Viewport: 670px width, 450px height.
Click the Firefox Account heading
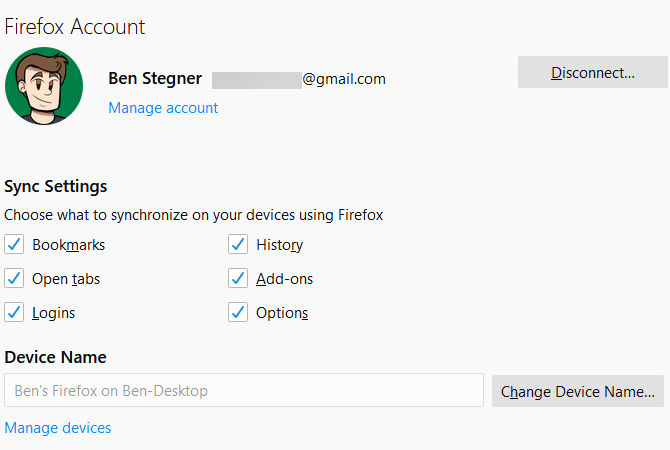[x=75, y=27]
